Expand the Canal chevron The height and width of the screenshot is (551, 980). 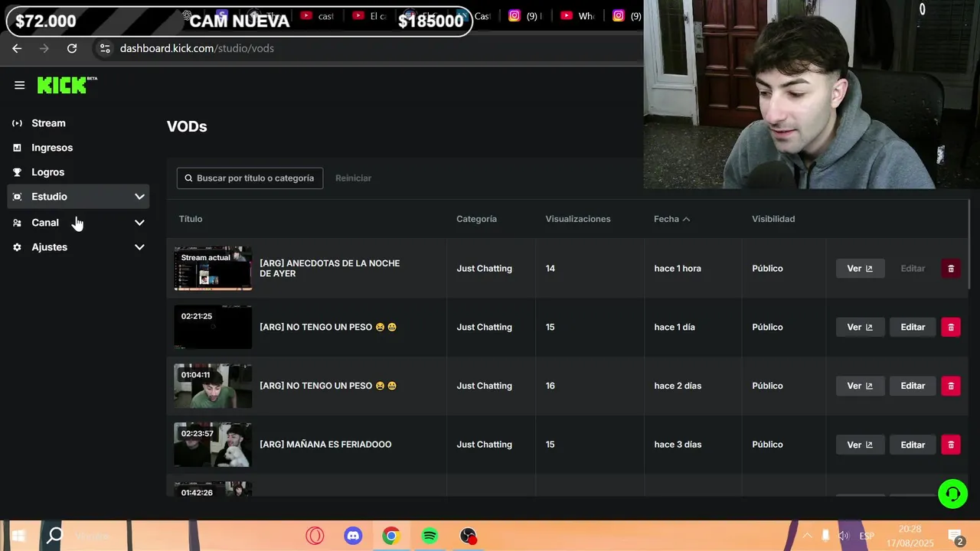[139, 223]
